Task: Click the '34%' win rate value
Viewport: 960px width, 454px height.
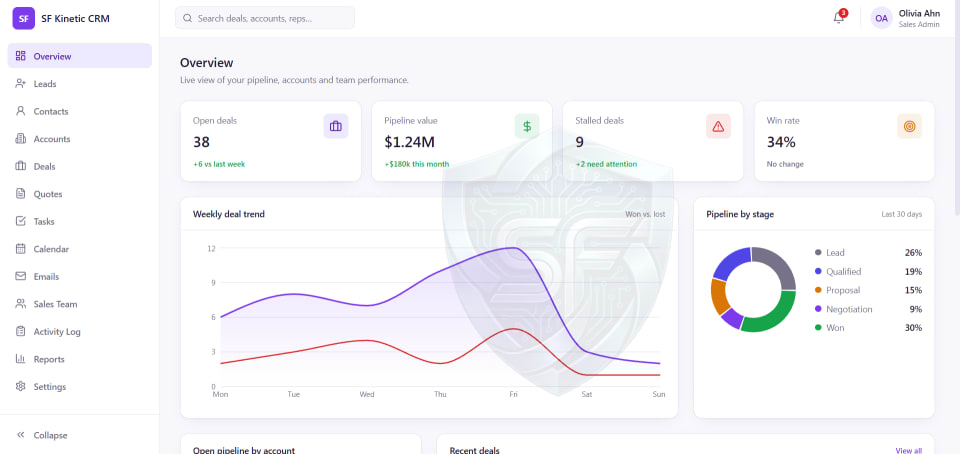Action: (781, 142)
